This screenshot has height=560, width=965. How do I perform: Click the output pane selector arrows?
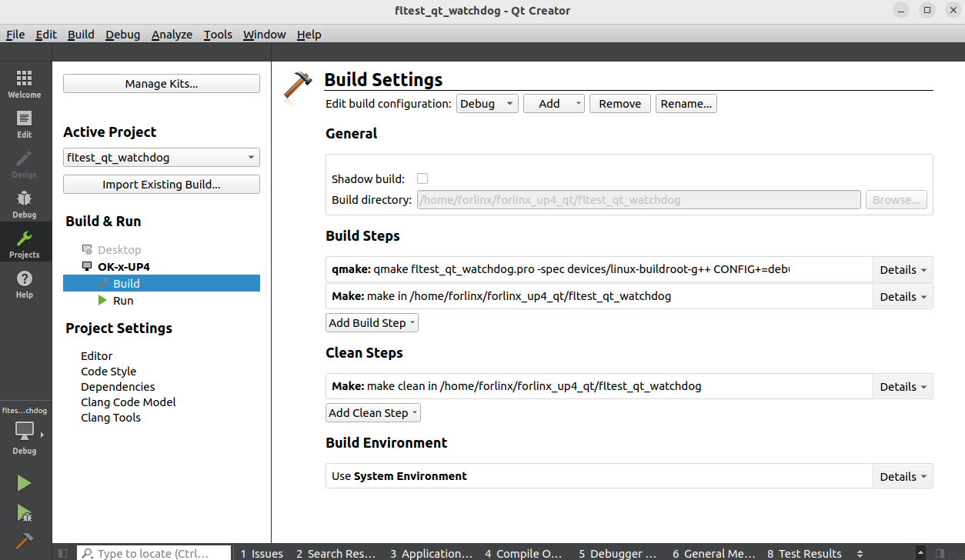[860, 553]
